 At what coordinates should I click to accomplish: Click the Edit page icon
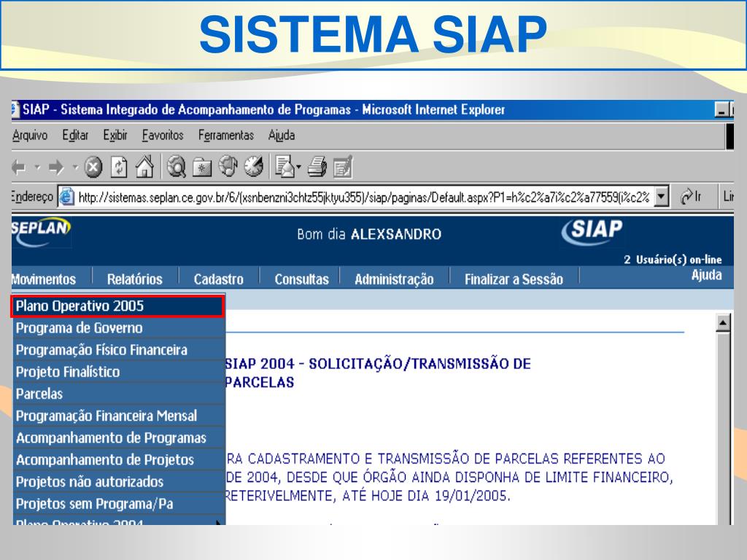point(343,167)
